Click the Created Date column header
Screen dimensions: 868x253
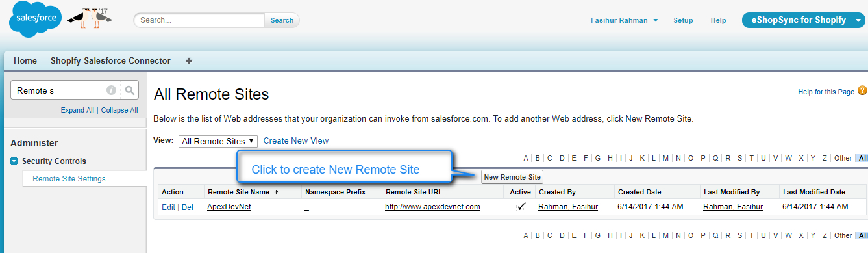click(x=639, y=192)
